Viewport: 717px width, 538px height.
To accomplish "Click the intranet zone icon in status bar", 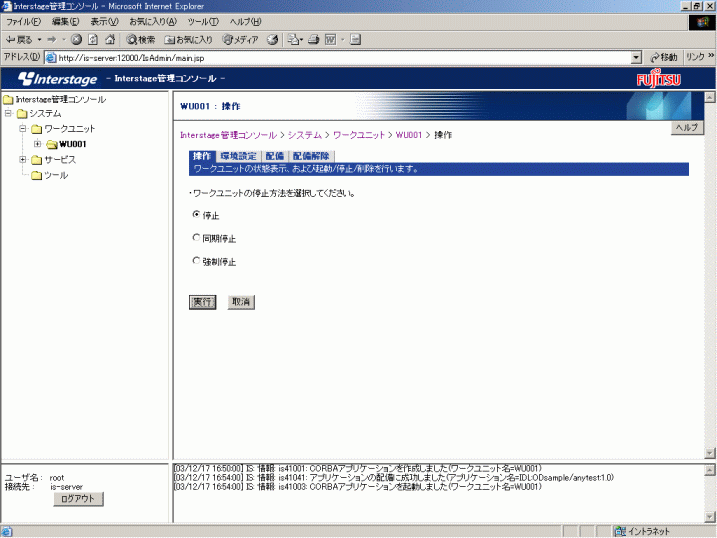I will (x=620, y=531).
